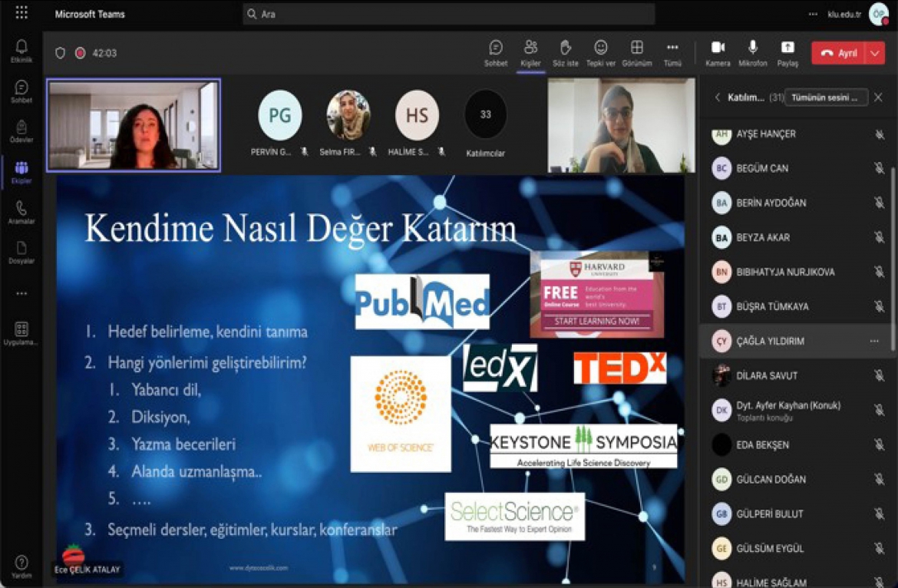Toggle the Mikrofon microphone

(x=752, y=53)
